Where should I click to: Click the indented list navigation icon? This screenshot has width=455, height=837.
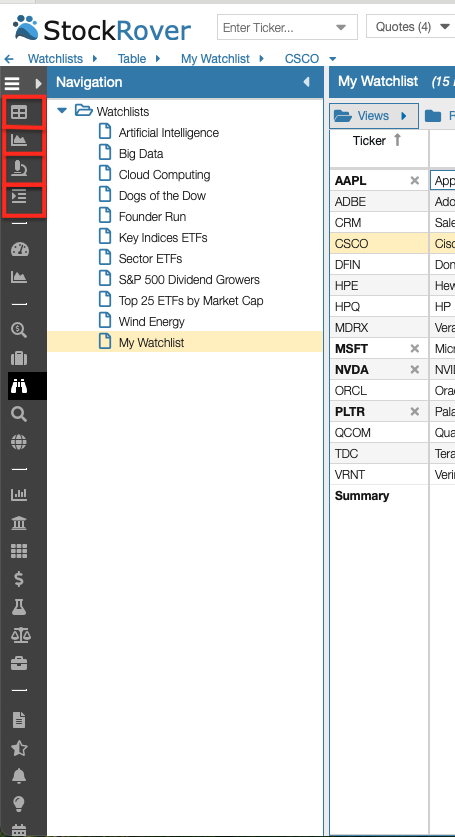tap(19, 197)
